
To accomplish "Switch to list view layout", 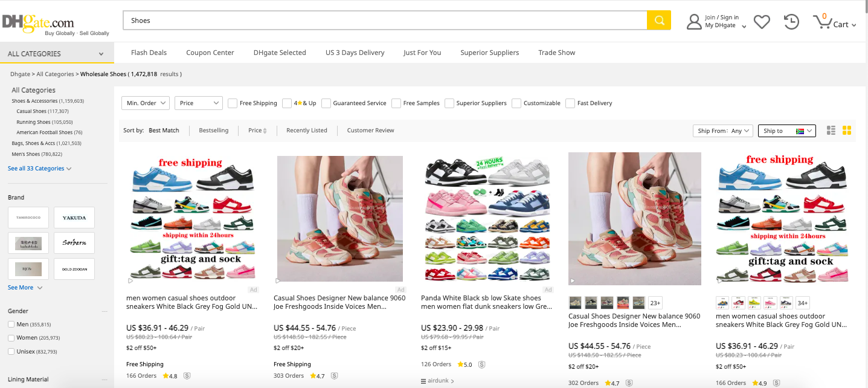I will (x=831, y=131).
